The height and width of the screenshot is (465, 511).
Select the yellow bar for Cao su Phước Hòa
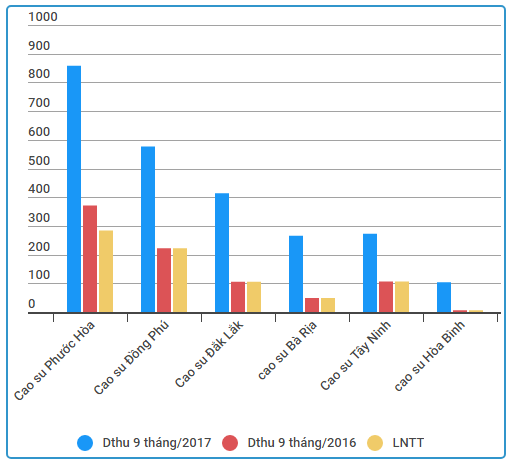click(x=106, y=271)
